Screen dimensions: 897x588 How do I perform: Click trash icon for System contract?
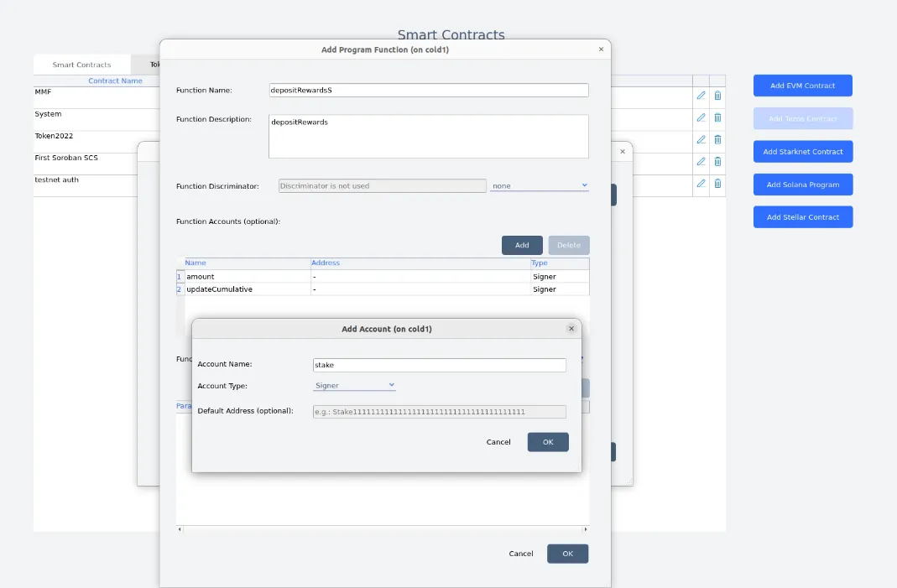(717, 117)
